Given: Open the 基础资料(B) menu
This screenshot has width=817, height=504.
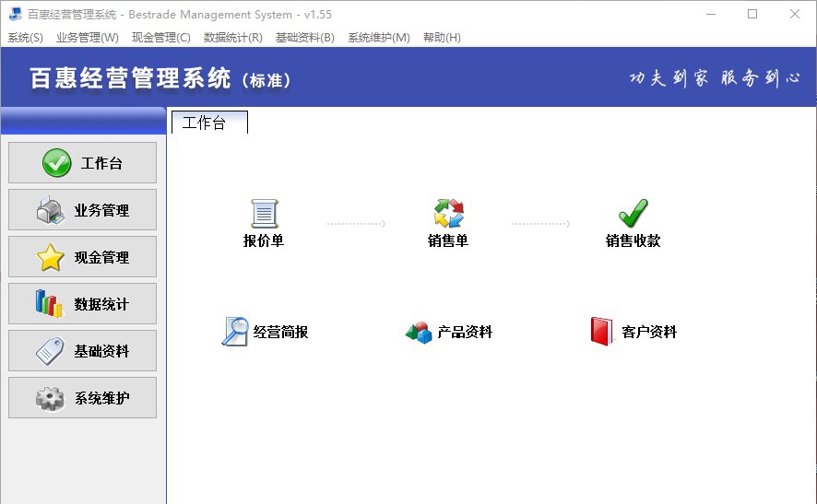Looking at the screenshot, I should click(x=305, y=38).
